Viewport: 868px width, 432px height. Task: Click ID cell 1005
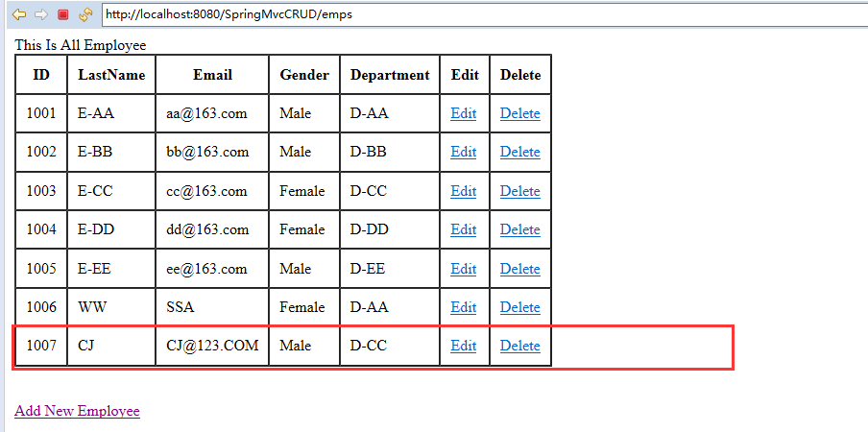tap(41, 269)
